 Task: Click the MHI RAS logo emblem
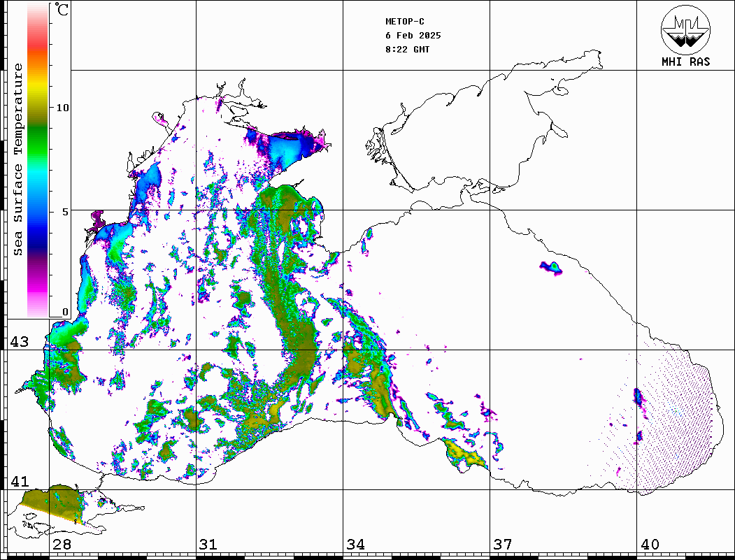(685, 29)
